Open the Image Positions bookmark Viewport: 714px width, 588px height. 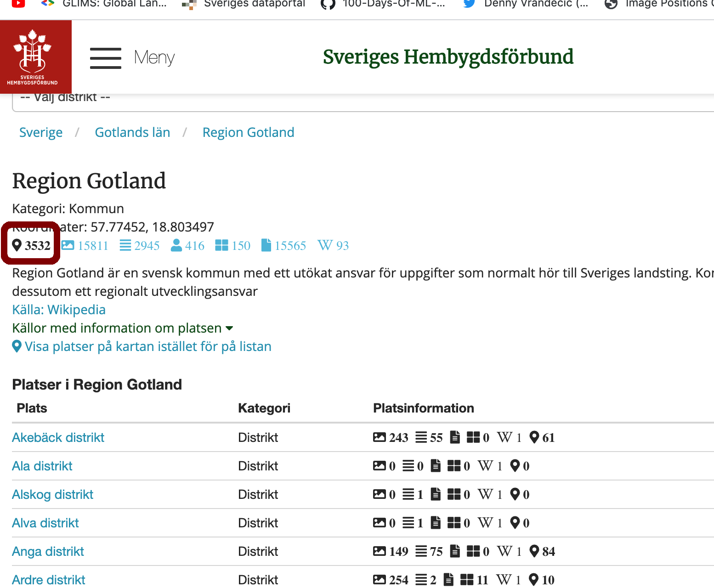tap(659, 4)
